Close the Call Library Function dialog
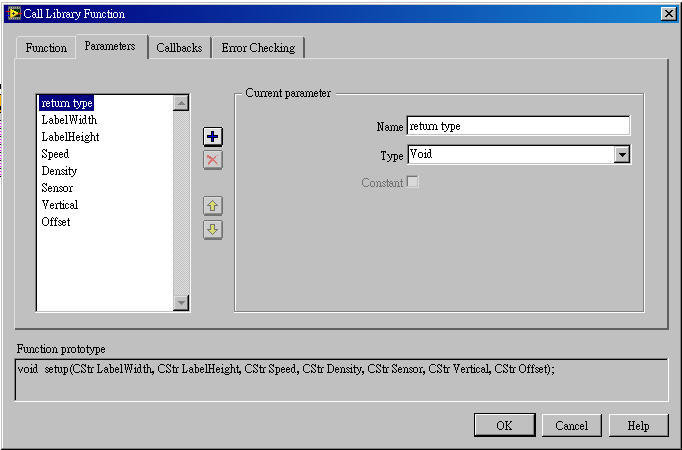The width and height of the screenshot is (682, 450). click(669, 14)
